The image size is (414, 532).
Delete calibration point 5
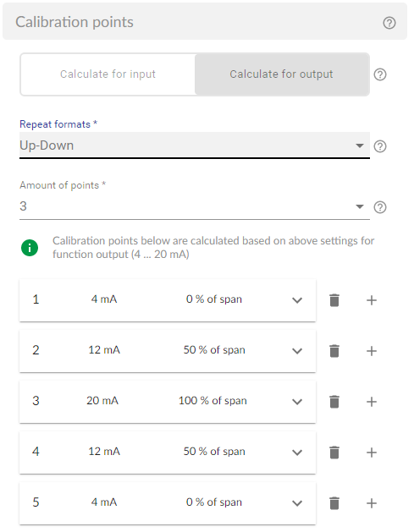tap(334, 503)
